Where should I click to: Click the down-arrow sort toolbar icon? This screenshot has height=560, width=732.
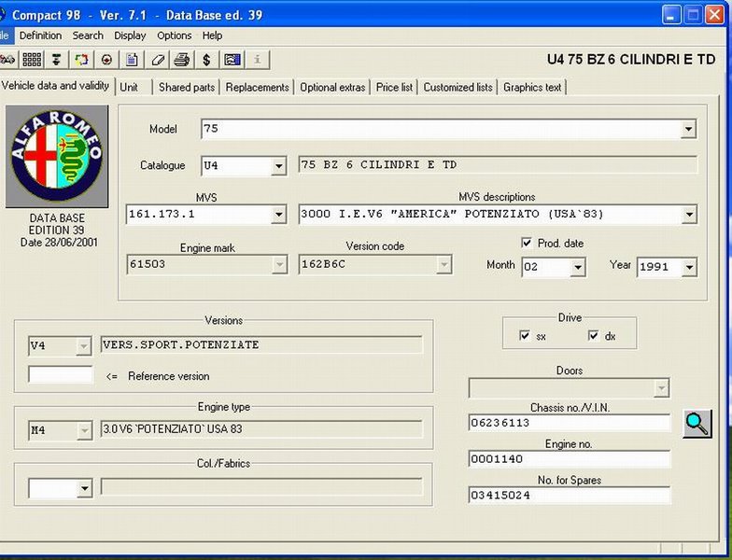point(56,60)
